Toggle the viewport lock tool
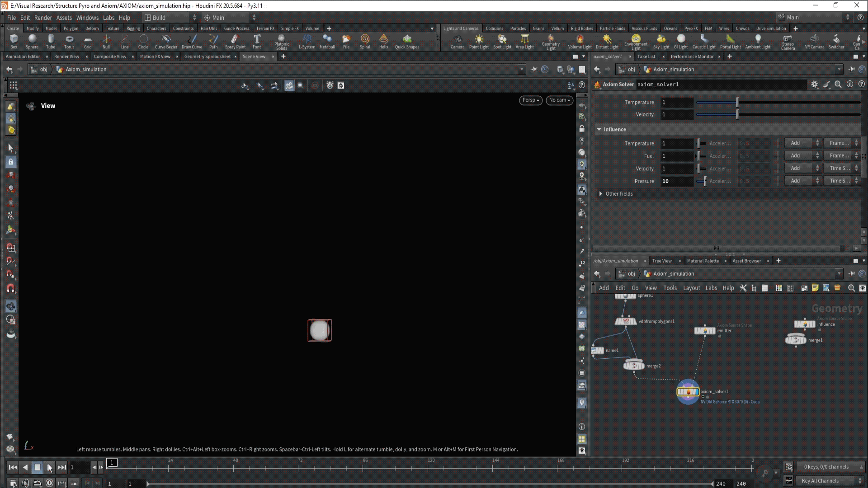The width and height of the screenshot is (868, 488). 11,162
